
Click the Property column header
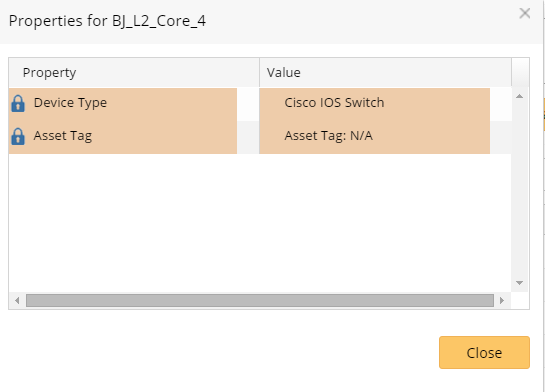pos(134,73)
